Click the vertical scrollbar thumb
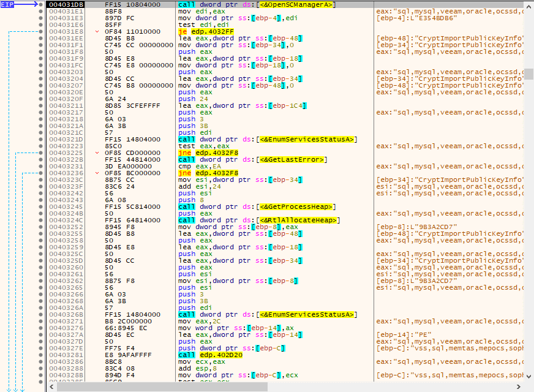This screenshot has height=392, width=534. (x=528, y=74)
